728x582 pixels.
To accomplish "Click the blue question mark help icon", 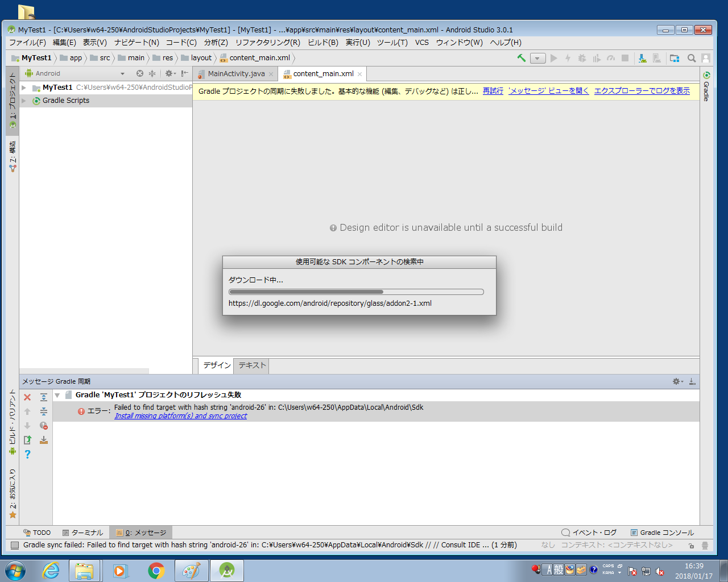I will pyautogui.click(x=27, y=454).
